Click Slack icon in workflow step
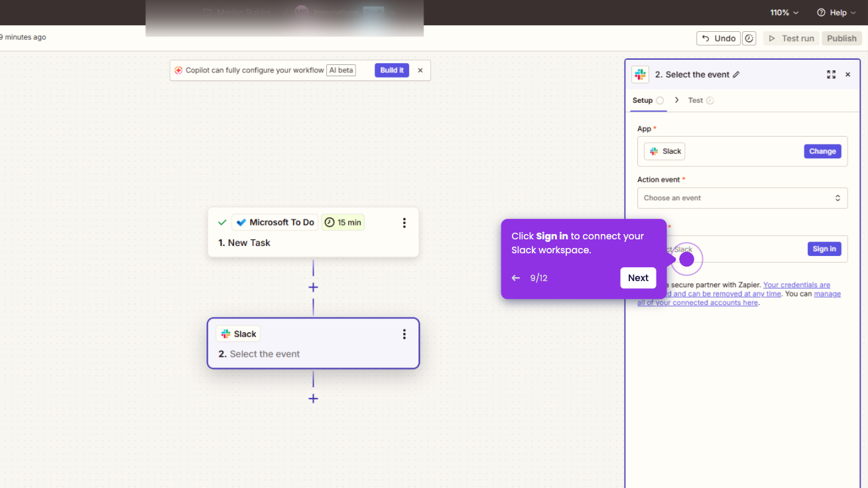Screen dimensions: 868x488 click(225, 334)
